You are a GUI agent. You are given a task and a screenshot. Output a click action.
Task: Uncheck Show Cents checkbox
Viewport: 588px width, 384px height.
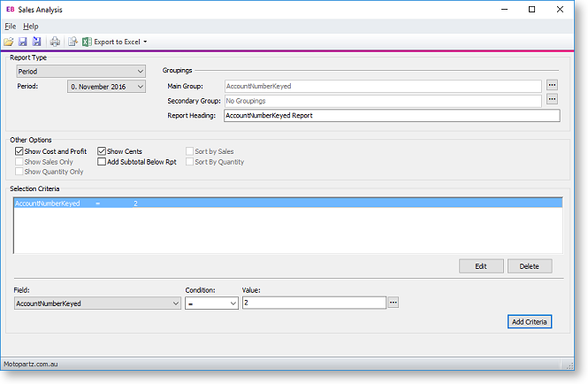[x=102, y=151]
